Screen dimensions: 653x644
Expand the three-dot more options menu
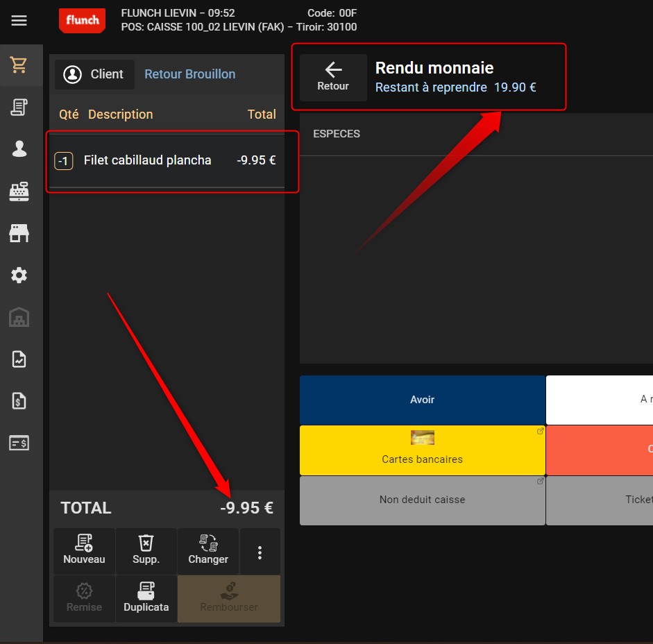pyautogui.click(x=260, y=552)
